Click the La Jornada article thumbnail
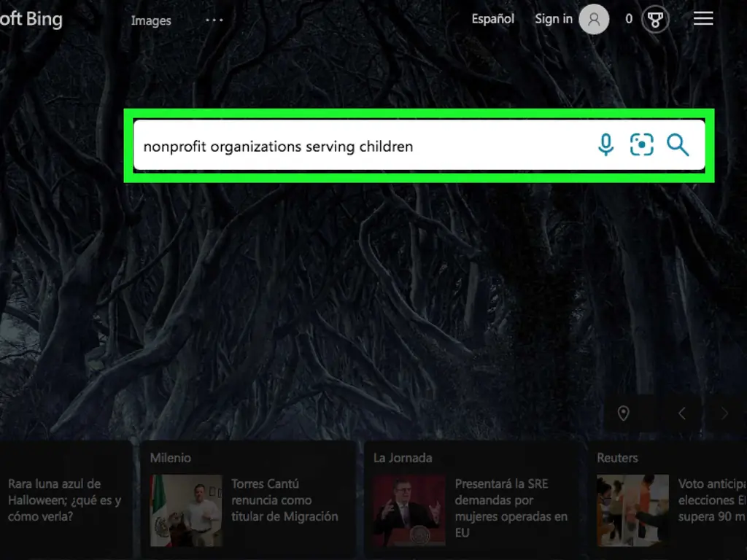Screen dimensions: 747x560 tap(409, 510)
